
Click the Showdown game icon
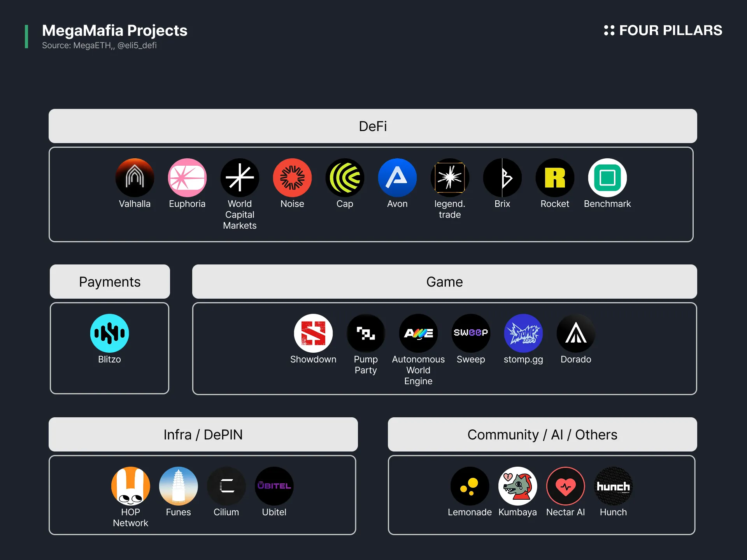point(313,333)
